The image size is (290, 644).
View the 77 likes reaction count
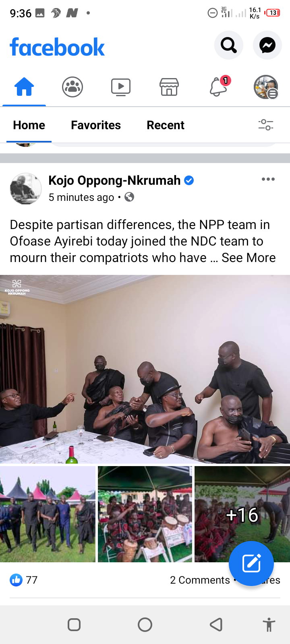point(24,580)
